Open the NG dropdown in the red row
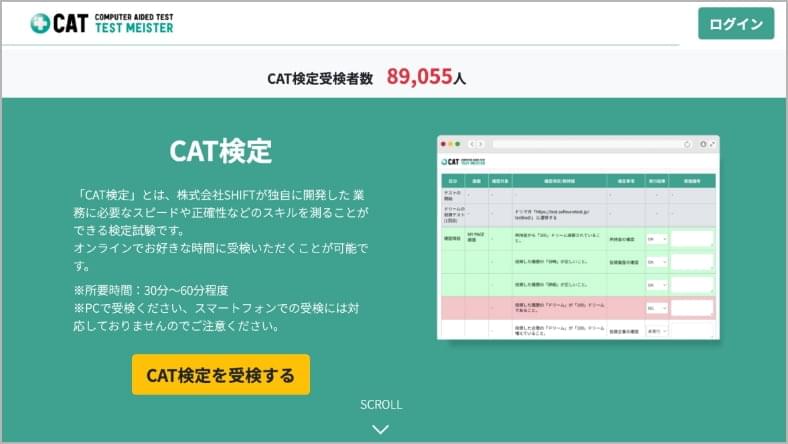The image size is (788, 444). [656, 309]
